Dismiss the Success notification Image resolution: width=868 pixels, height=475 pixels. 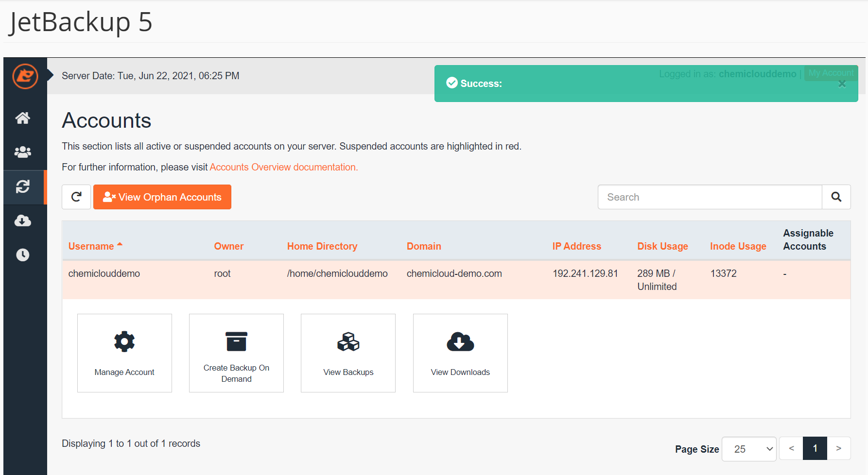click(x=842, y=84)
